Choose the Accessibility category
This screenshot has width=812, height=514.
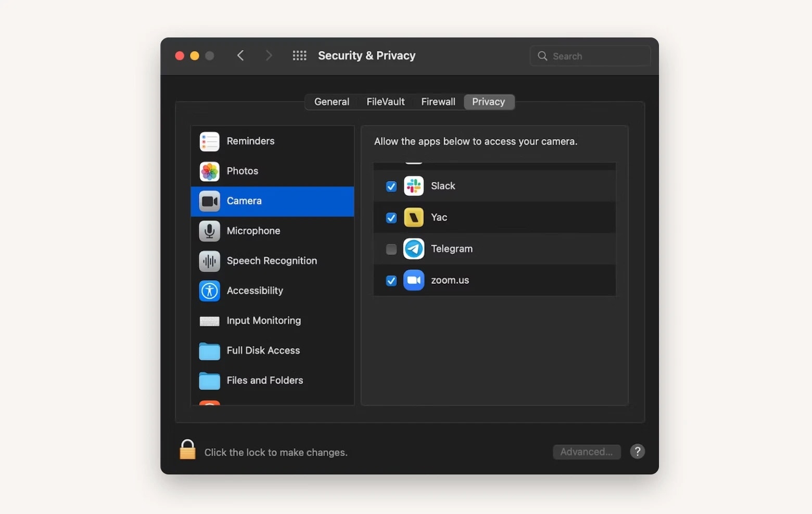[x=273, y=291]
